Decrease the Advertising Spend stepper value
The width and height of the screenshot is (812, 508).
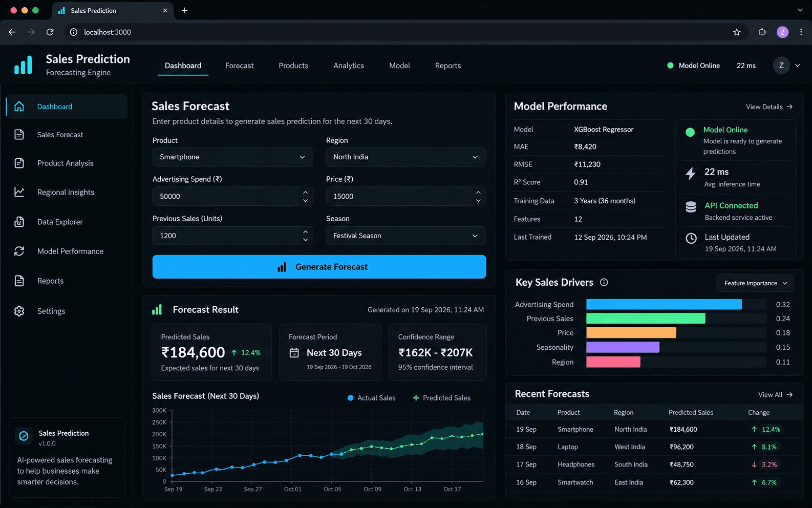[305, 201]
